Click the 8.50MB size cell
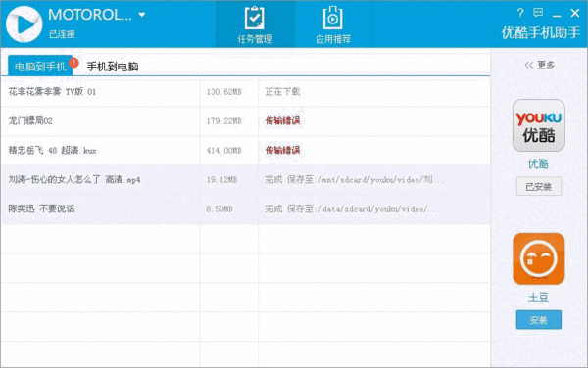The height and width of the screenshot is (368, 588). click(x=220, y=208)
